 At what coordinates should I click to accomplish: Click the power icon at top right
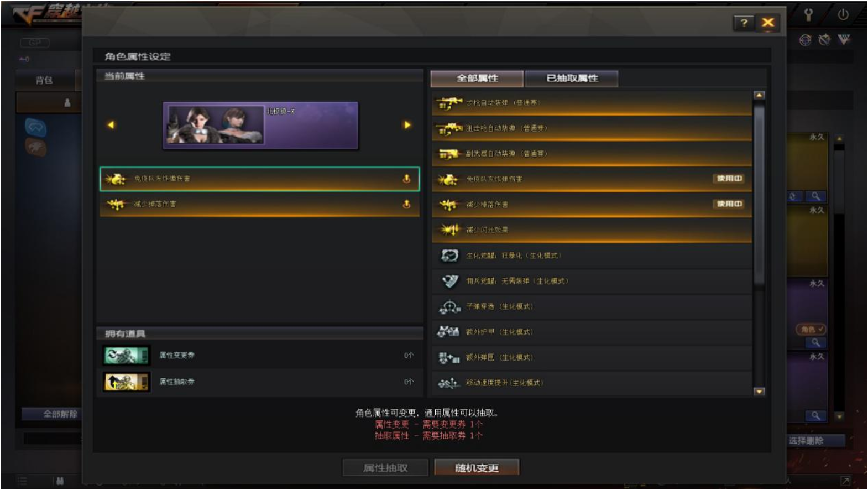pyautogui.click(x=843, y=15)
